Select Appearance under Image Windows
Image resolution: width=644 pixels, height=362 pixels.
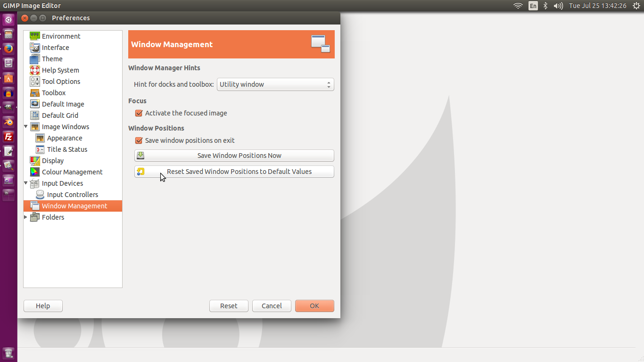point(65,138)
